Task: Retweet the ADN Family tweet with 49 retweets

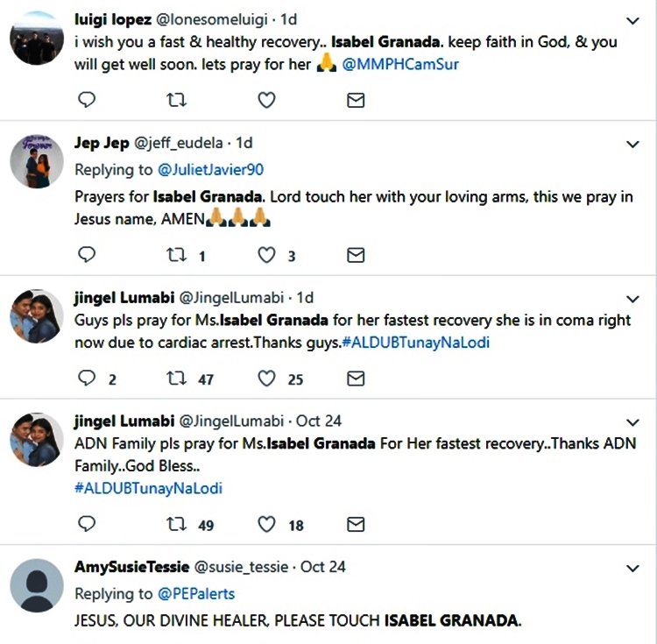Action: [x=177, y=524]
